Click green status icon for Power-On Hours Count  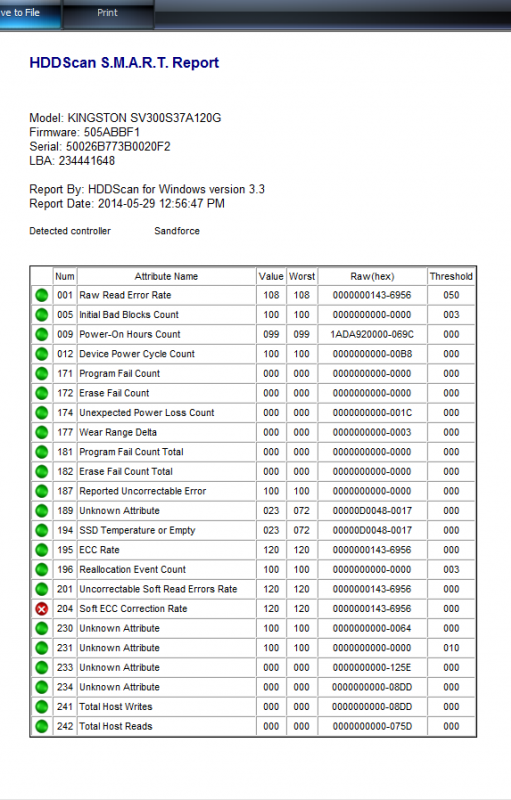[x=42, y=334]
